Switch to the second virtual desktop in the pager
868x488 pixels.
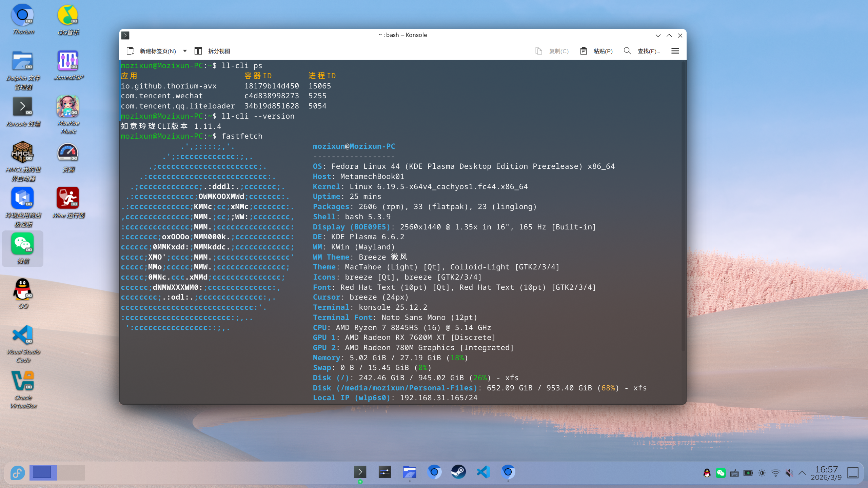click(x=71, y=473)
